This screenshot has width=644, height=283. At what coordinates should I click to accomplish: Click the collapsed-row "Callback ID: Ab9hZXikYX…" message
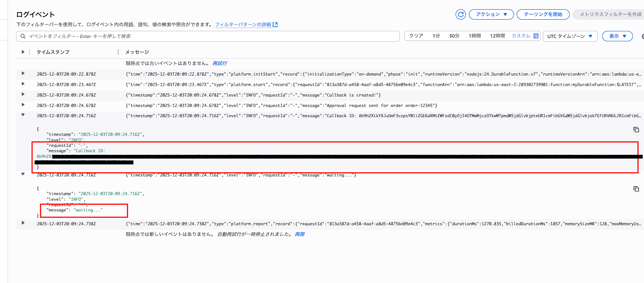(x=383, y=116)
